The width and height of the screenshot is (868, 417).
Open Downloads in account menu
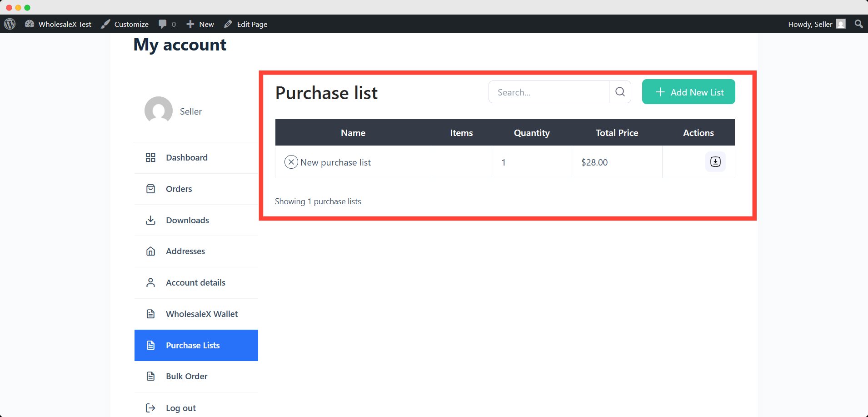pos(196,220)
